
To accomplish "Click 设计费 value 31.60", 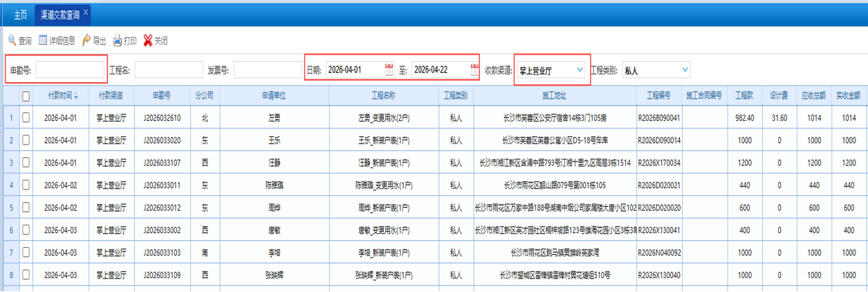I will [x=780, y=118].
